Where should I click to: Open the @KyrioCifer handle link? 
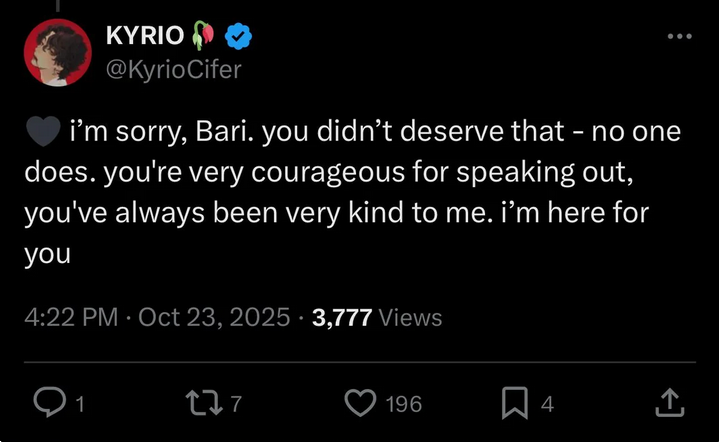tap(174, 70)
